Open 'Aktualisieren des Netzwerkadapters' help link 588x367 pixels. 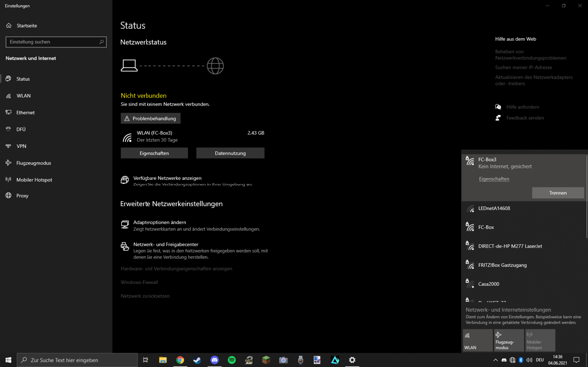[534, 80]
